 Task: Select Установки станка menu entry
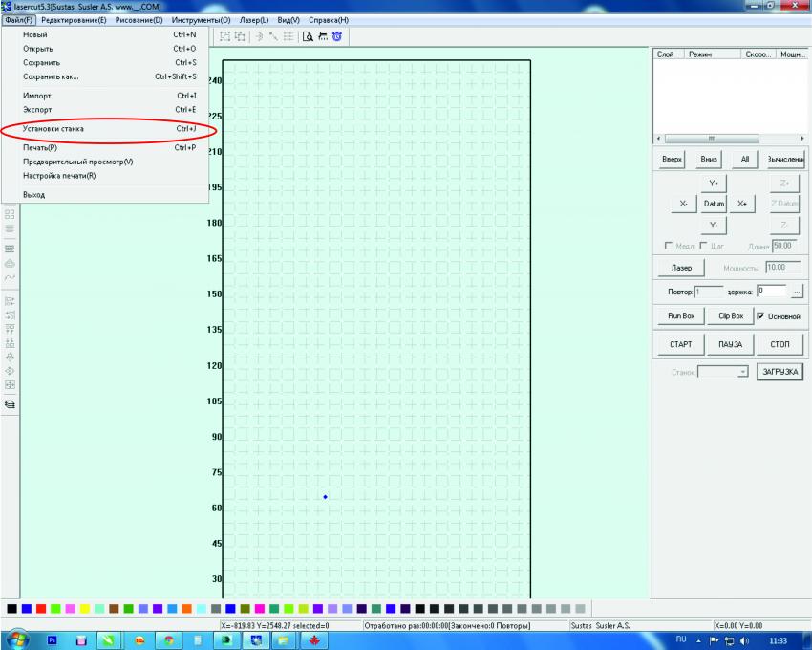pos(53,128)
